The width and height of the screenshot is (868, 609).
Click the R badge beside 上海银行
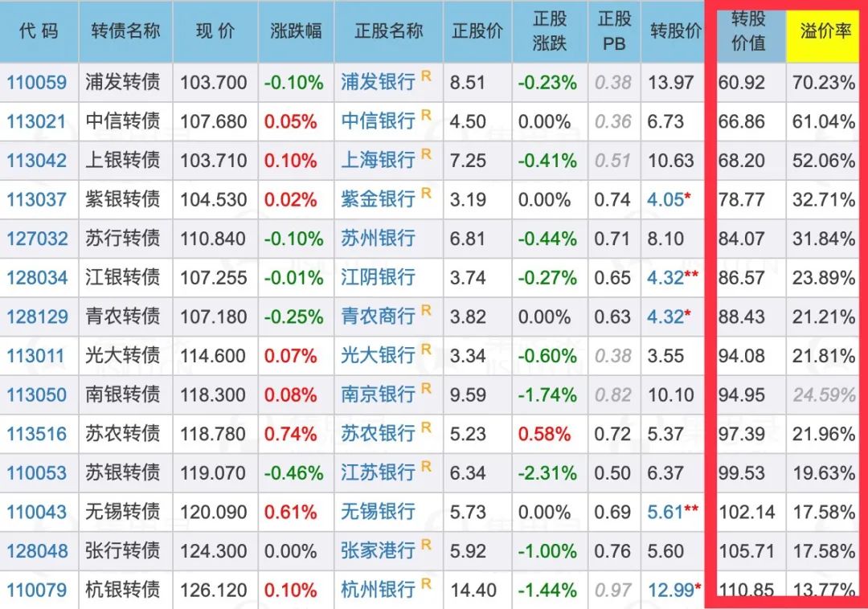(426, 154)
